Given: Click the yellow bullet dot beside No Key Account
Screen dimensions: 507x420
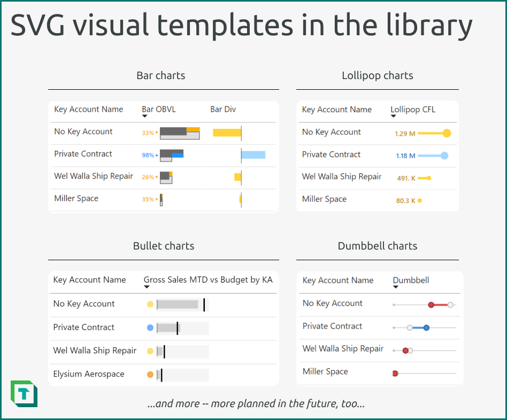Looking at the screenshot, I should [x=150, y=304].
